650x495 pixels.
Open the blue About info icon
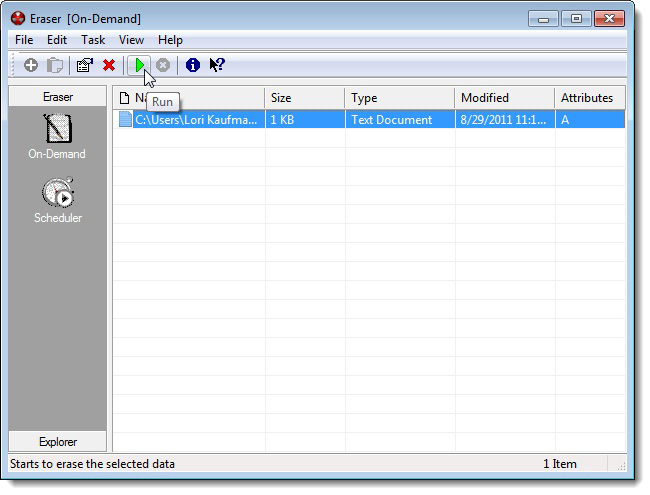tap(193, 65)
